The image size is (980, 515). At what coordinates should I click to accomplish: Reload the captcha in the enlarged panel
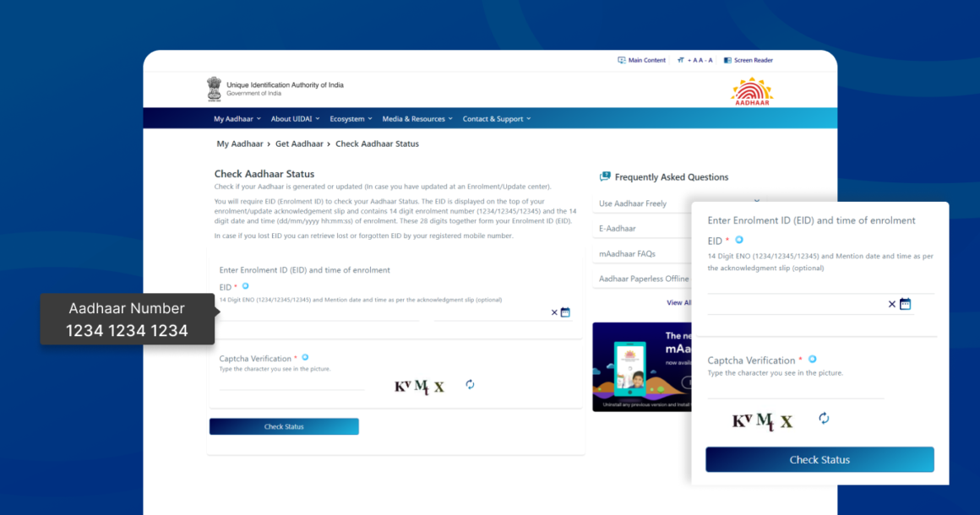click(x=824, y=419)
